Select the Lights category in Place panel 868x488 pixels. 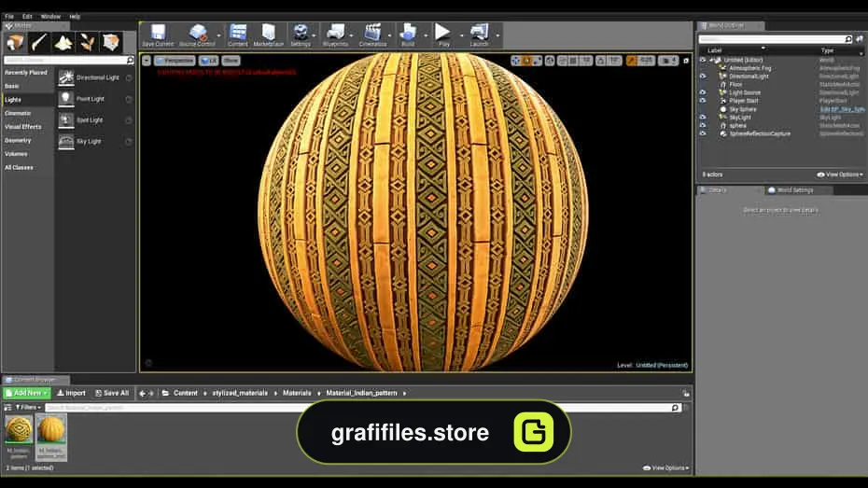28,100
